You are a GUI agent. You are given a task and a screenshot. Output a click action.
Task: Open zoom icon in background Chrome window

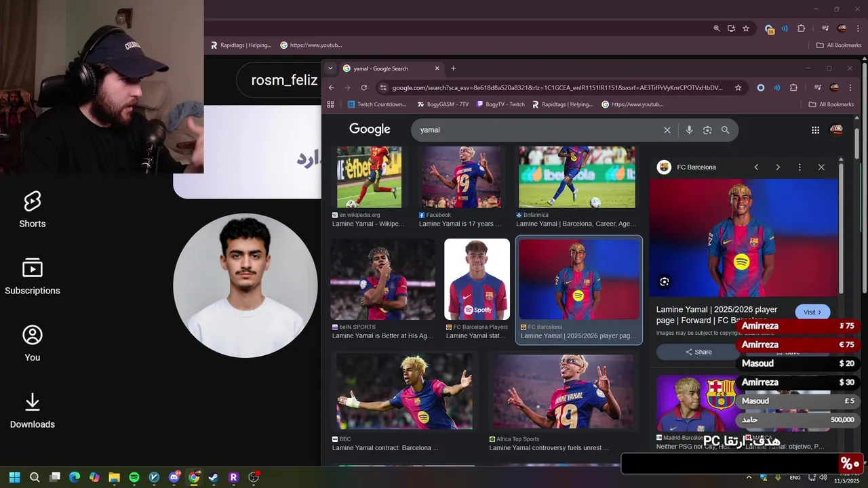pyautogui.click(x=717, y=28)
